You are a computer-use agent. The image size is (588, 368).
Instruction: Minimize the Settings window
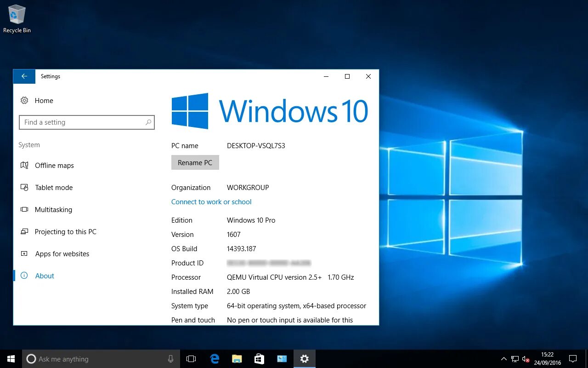point(326,76)
